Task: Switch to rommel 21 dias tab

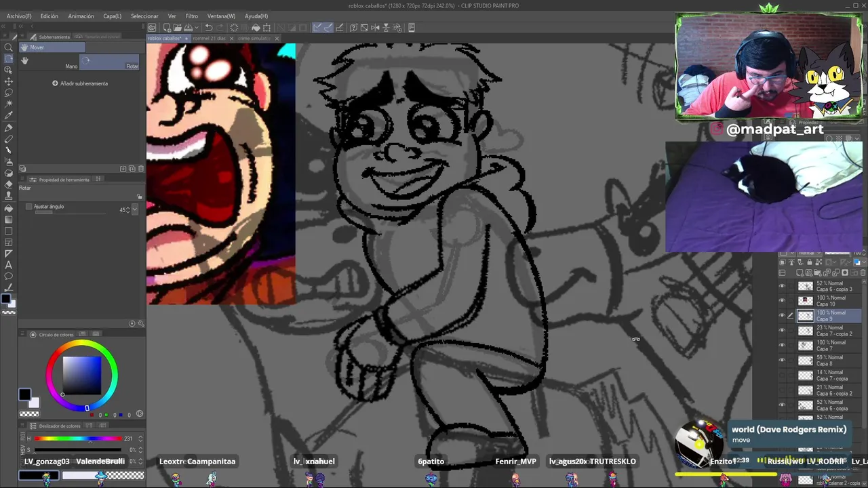Action: click(209, 39)
